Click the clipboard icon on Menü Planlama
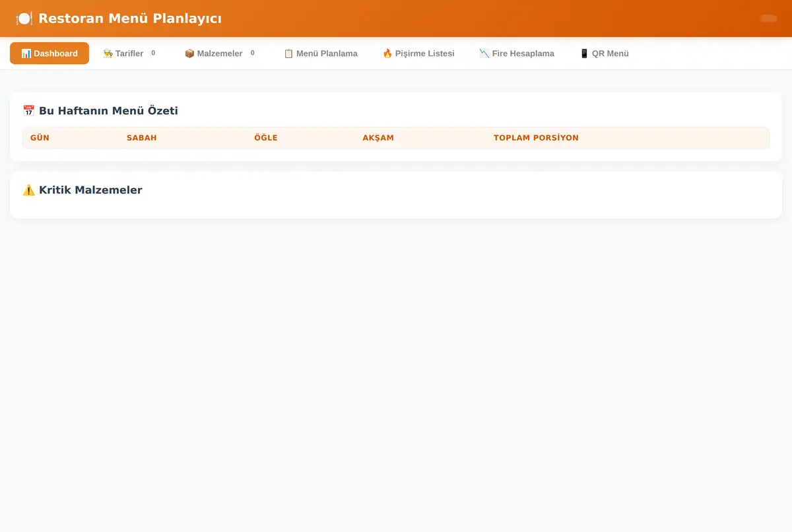This screenshot has height=532, width=792. [288, 53]
